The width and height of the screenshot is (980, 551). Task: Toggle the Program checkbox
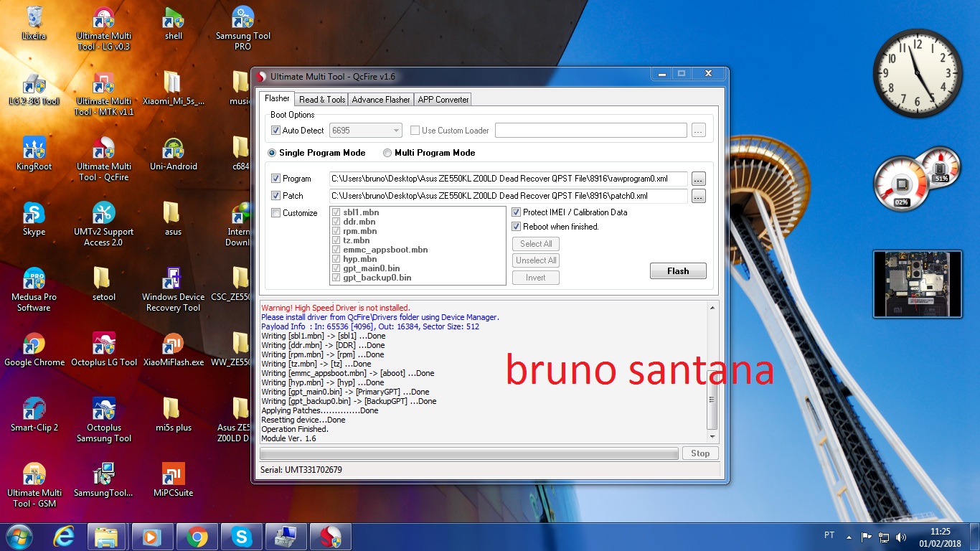(275, 179)
